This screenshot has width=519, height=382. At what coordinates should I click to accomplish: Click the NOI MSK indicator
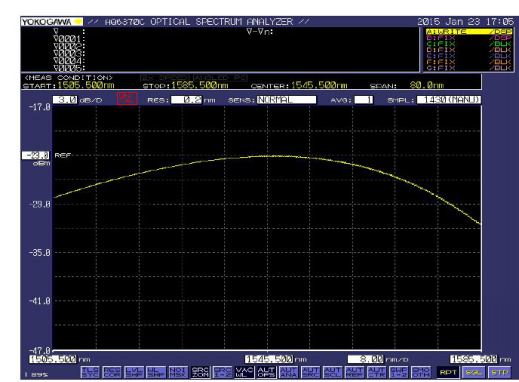coord(178,372)
